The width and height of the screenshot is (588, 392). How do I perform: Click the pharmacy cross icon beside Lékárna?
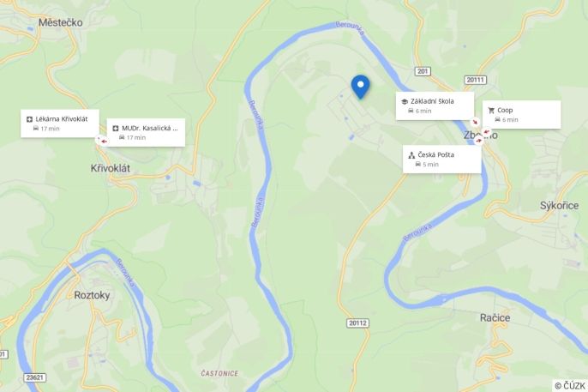coord(29,119)
